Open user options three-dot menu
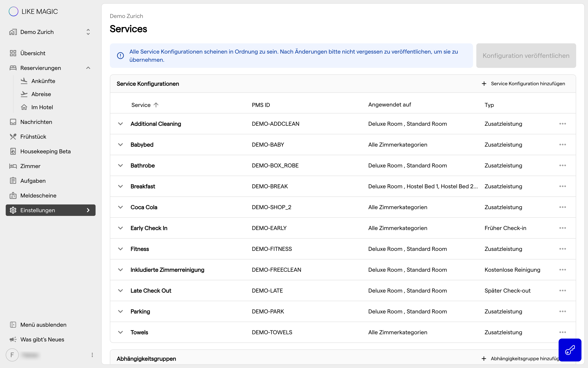 [x=92, y=355]
